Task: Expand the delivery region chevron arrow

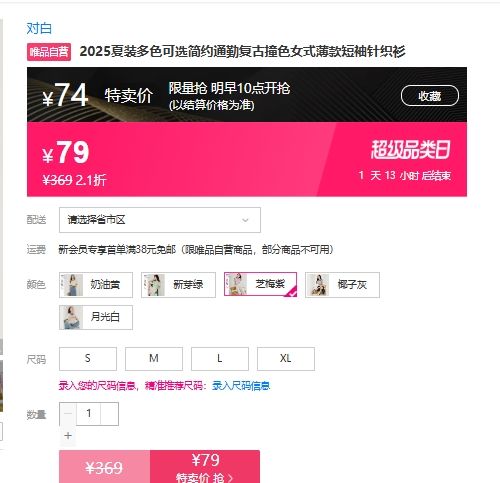Action: point(245,220)
